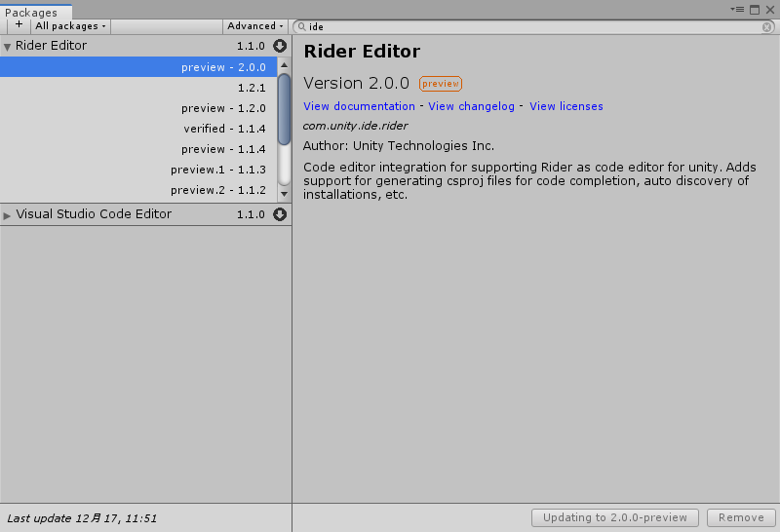Click the version list scroll up arrow
Screen dimensions: 780x532
coord(284,64)
